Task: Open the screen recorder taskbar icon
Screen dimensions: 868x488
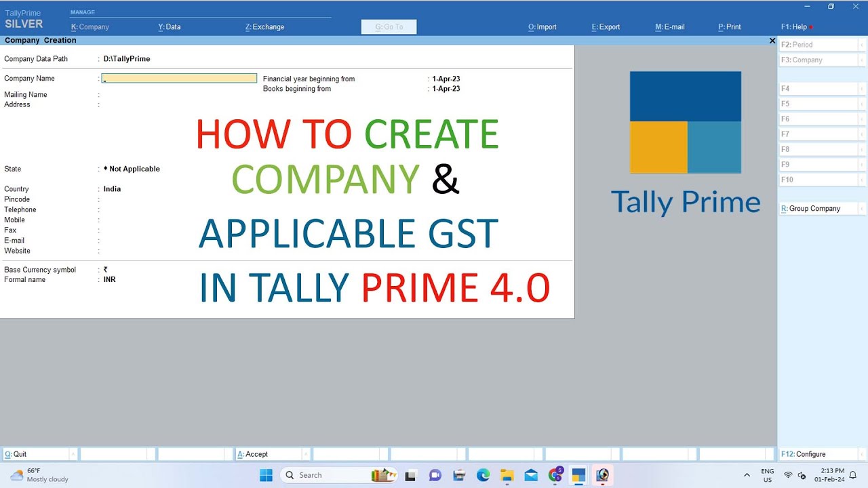Action: click(602, 475)
